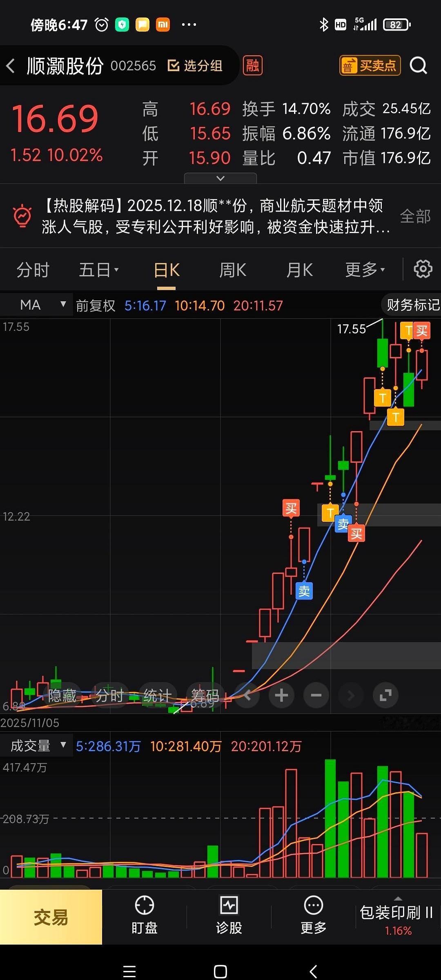The height and width of the screenshot is (980, 441).
Task: Open the 交易 trade button
Action: pyautogui.click(x=51, y=917)
